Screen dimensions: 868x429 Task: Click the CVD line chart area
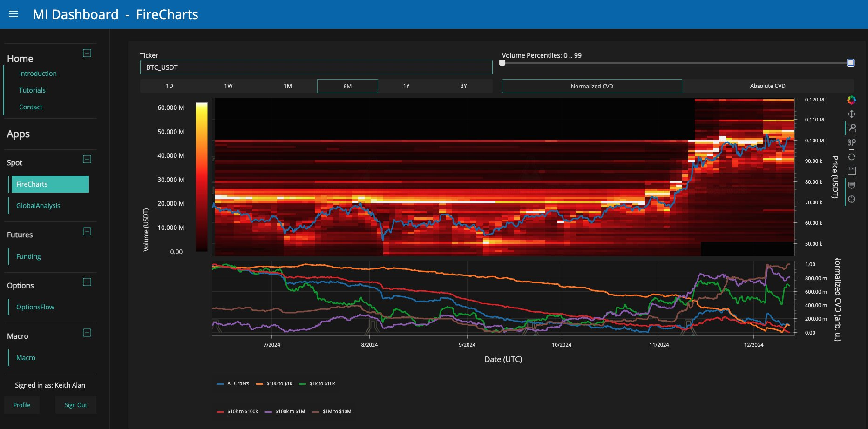503,298
